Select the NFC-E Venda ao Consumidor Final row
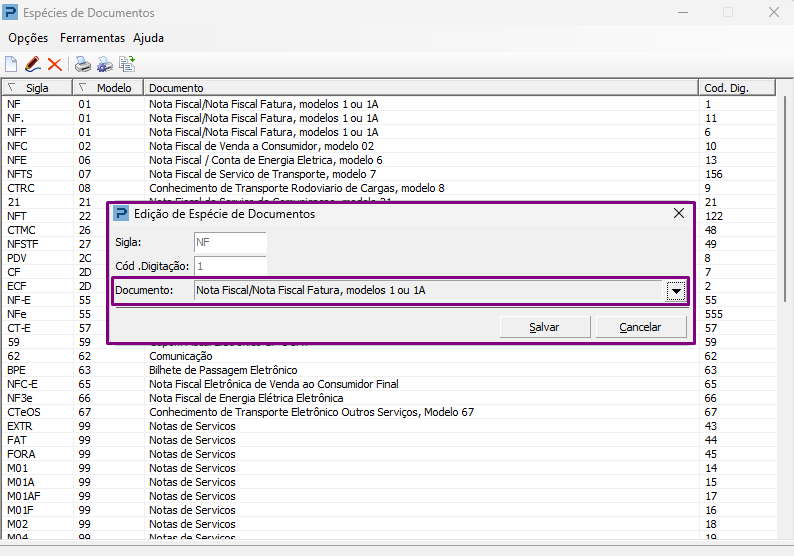Image resolution: width=794 pixels, height=556 pixels. 389,384
